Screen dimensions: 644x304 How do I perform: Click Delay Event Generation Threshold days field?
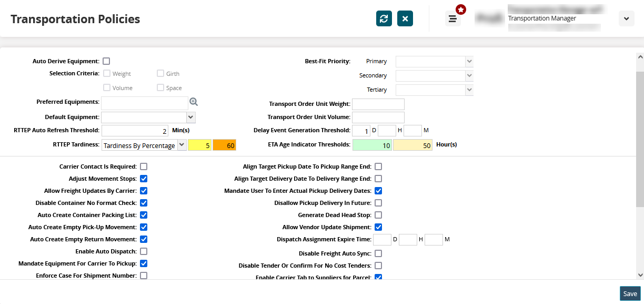[361, 130]
